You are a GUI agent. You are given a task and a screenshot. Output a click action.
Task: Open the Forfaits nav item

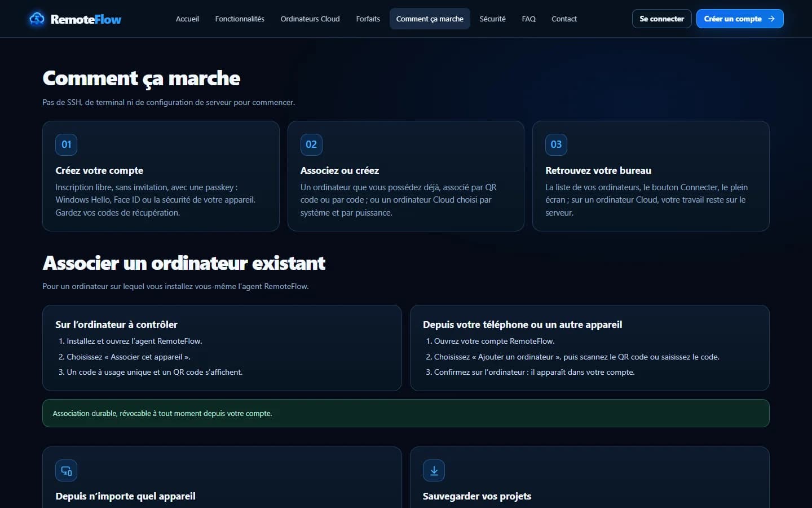[368, 19]
